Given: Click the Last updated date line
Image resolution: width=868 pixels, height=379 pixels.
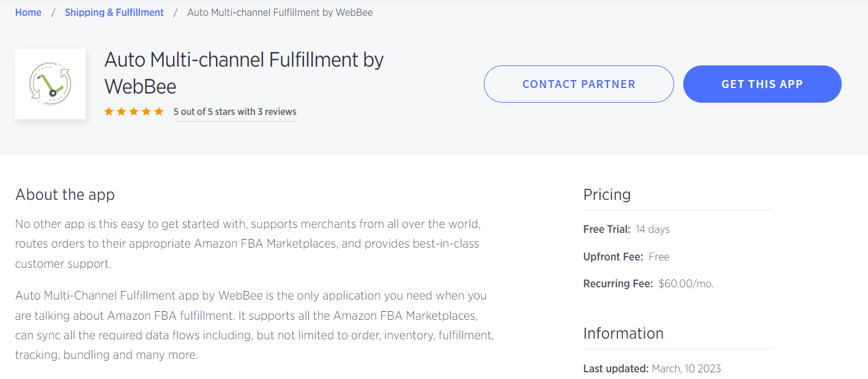Looking at the screenshot, I should (x=652, y=369).
